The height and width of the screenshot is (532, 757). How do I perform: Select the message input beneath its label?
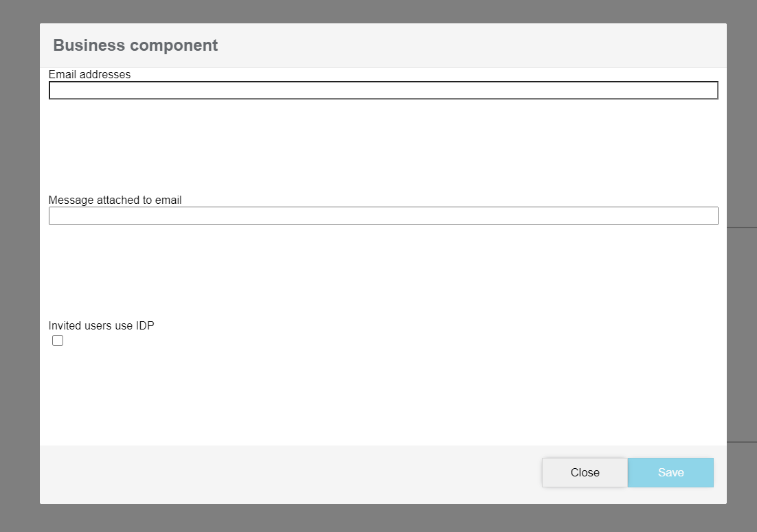coord(383,216)
